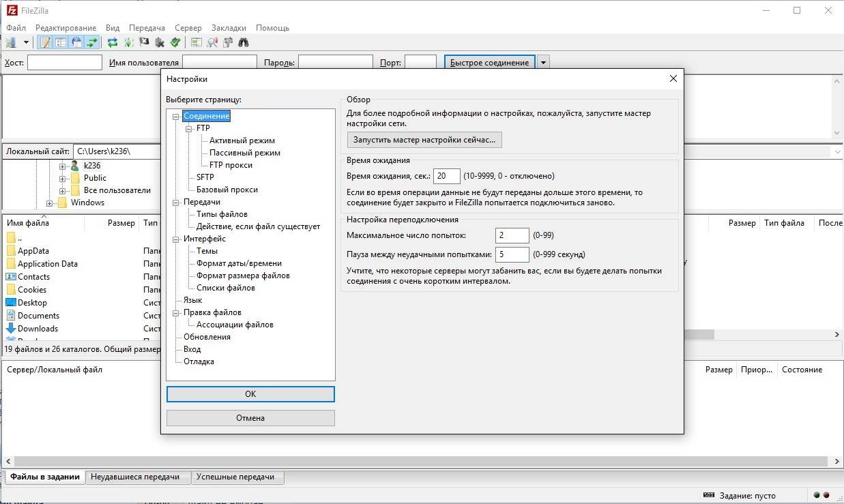This screenshot has width=844, height=504.
Task: Collapse the Интерфейс tree node
Action: pyautogui.click(x=176, y=239)
